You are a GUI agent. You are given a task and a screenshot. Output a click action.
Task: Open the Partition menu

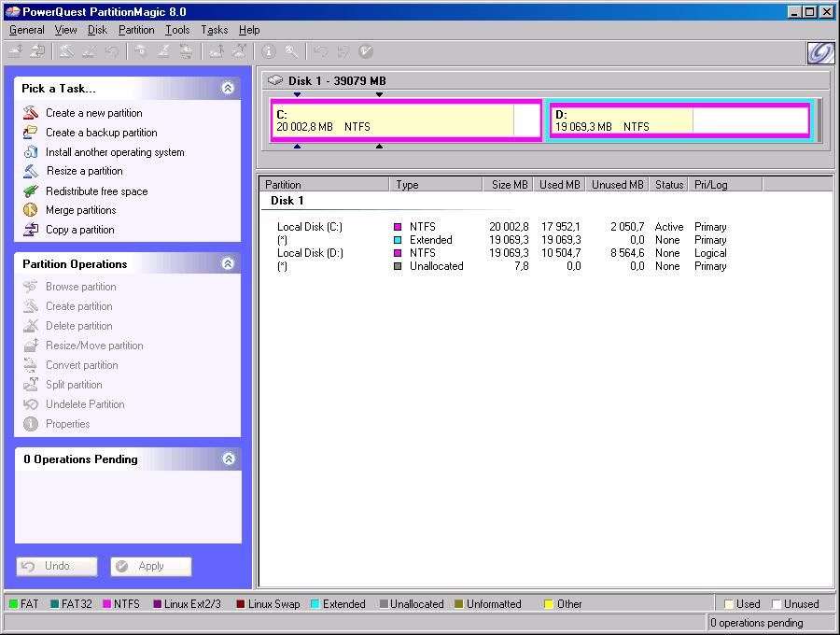pos(136,30)
